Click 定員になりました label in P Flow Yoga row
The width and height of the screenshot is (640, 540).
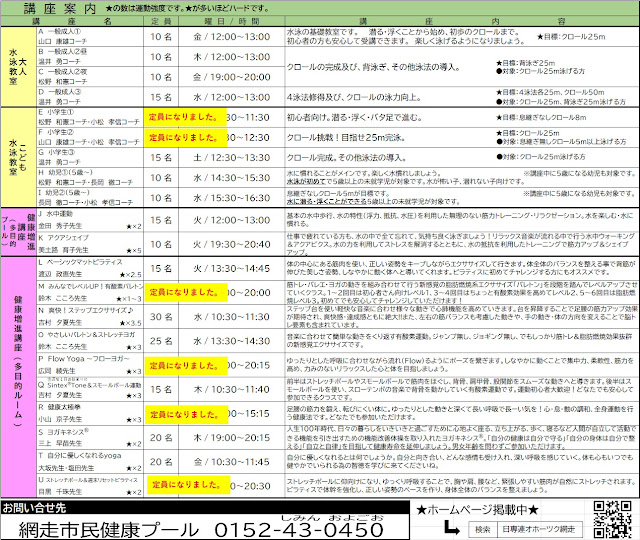tap(186, 365)
